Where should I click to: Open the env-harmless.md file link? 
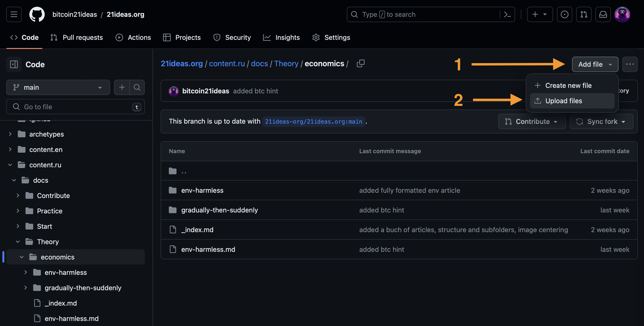point(208,249)
